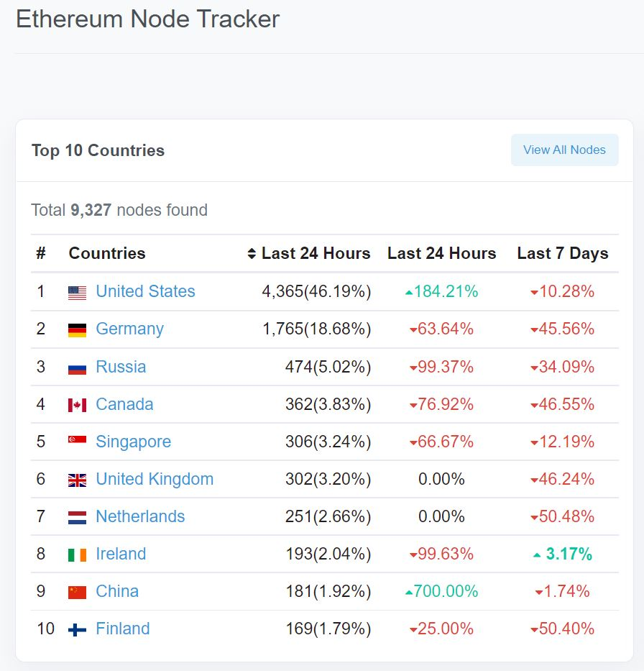Click the Singapore flag icon

pos(77,440)
